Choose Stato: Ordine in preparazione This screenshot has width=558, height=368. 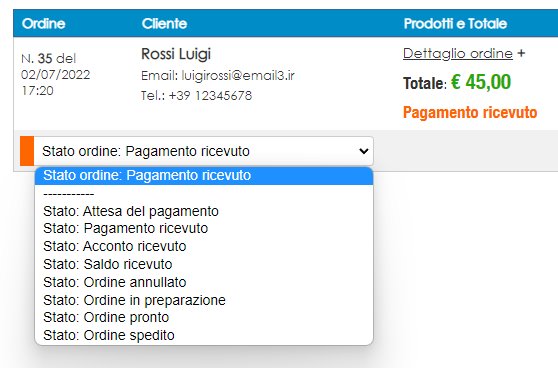204,300
